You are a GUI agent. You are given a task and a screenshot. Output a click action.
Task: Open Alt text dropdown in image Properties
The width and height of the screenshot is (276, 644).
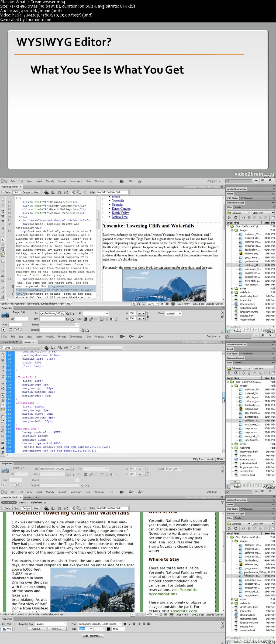coord(96,314)
